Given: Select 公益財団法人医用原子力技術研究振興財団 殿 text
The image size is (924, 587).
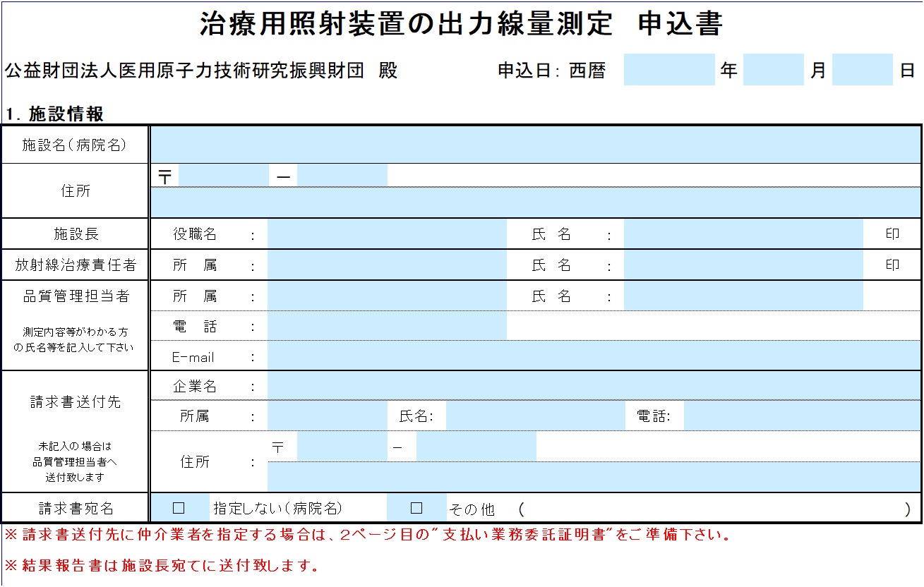Looking at the screenshot, I should [201, 71].
